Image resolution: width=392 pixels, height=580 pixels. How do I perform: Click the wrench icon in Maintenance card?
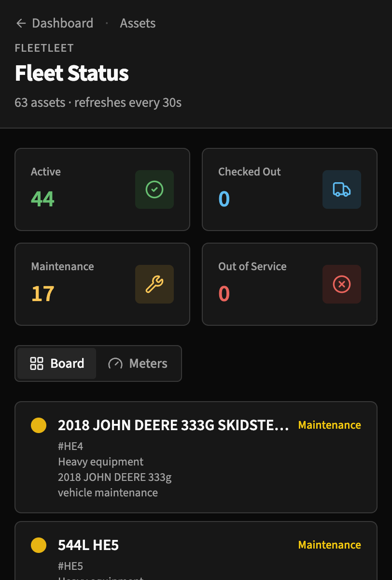click(x=154, y=284)
